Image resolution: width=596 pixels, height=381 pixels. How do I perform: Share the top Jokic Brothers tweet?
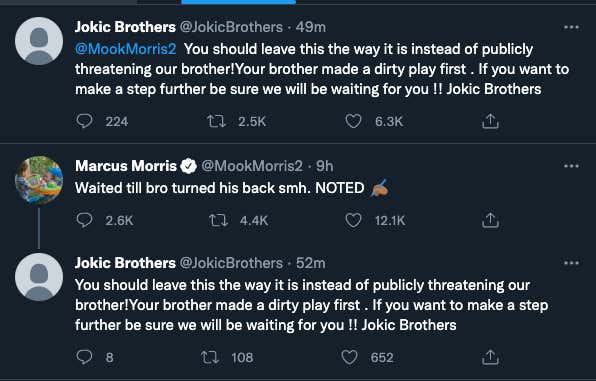pos(490,121)
